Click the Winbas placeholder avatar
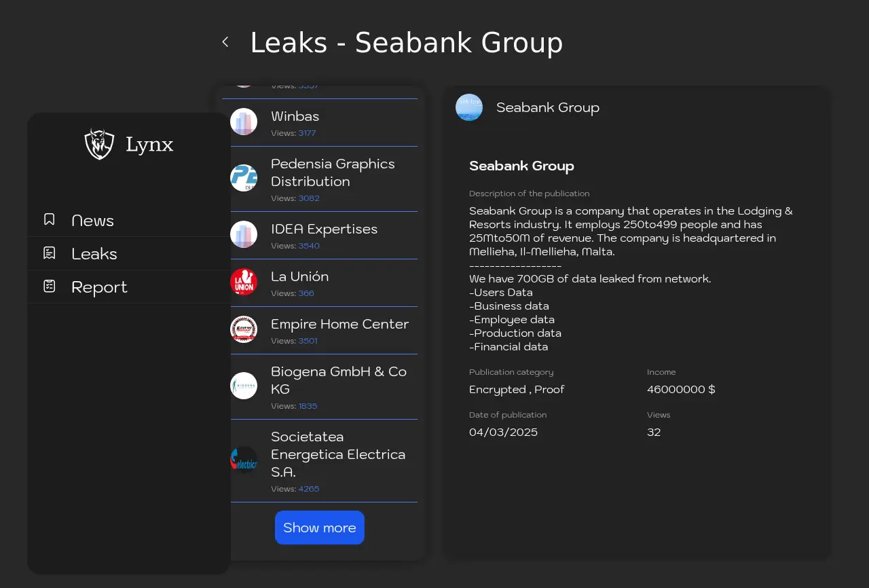Viewport: 869px width, 588px height. [244, 122]
